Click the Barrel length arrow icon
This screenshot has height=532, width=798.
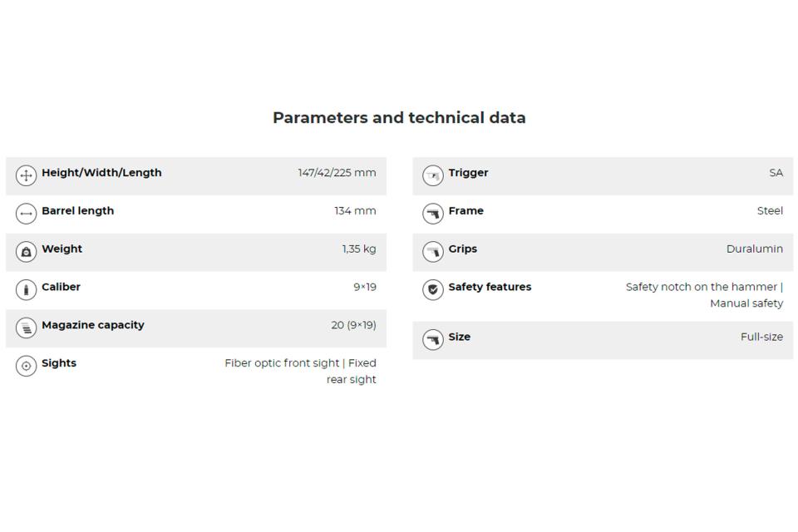click(x=26, y=214)
